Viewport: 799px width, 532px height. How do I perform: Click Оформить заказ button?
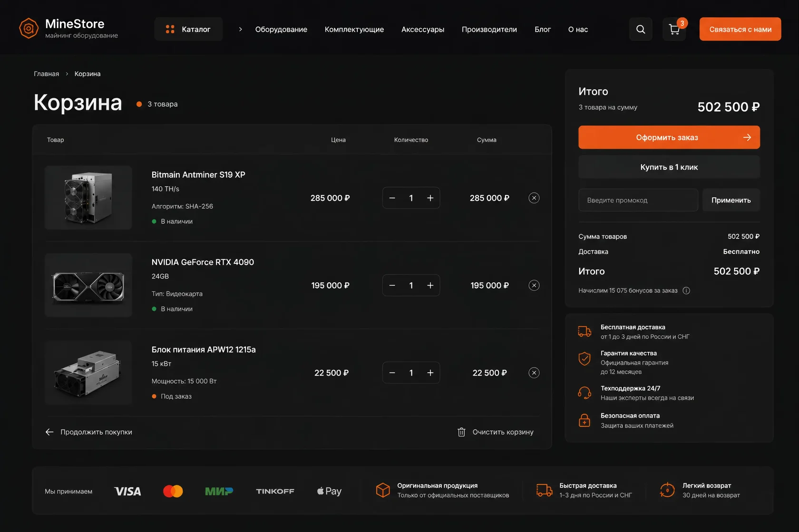click(669, 137)
